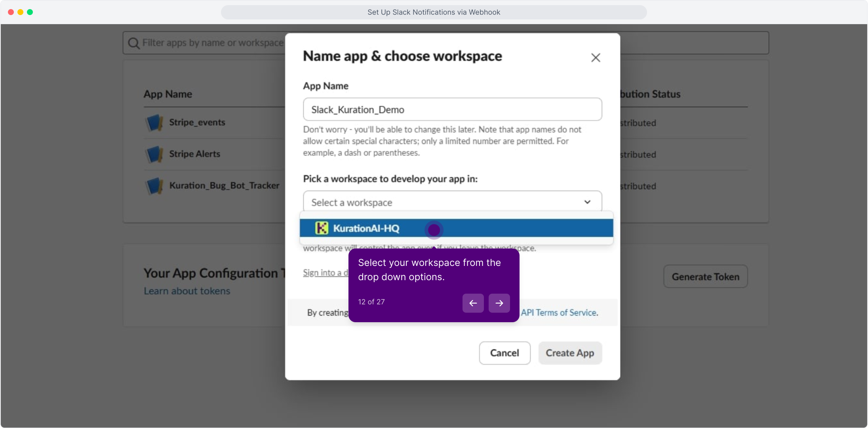Viewport: 868px width, 428px height.
Task: Click the distribution status in Stripe_events row
Action: [x=638, y=123]
